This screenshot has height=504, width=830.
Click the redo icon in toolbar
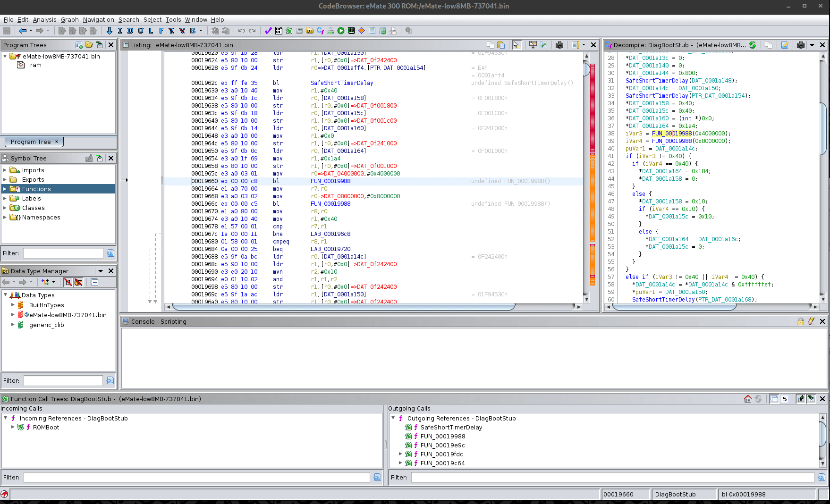click(252, 31)
